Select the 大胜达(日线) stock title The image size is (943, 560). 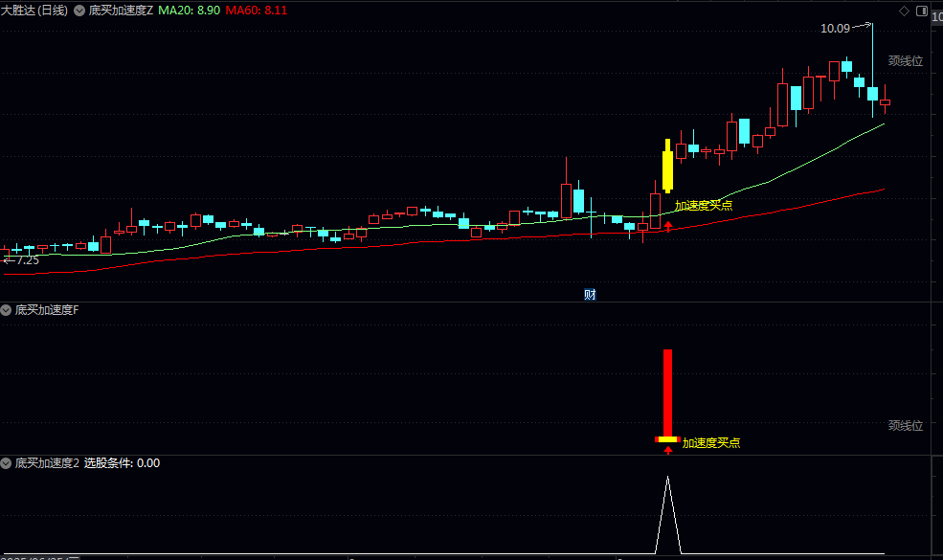click(34, 11)
